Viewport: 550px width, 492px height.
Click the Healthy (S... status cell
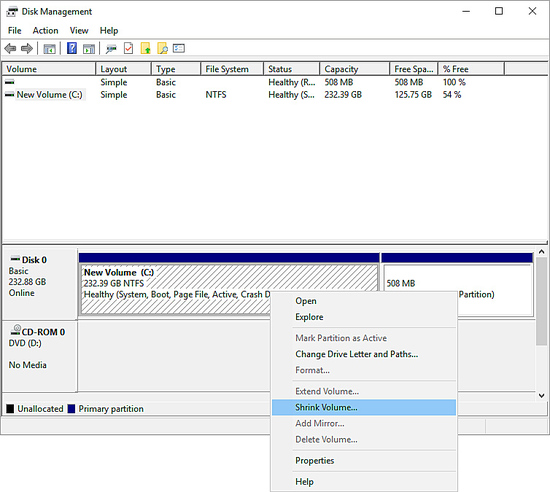[x=291, y=95]
